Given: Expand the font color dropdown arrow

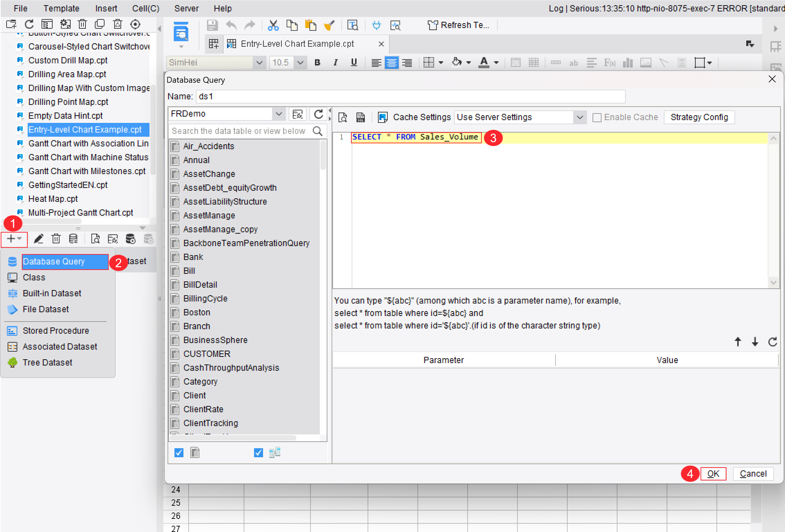Looking at the screenshot, I should click(496, 63).
